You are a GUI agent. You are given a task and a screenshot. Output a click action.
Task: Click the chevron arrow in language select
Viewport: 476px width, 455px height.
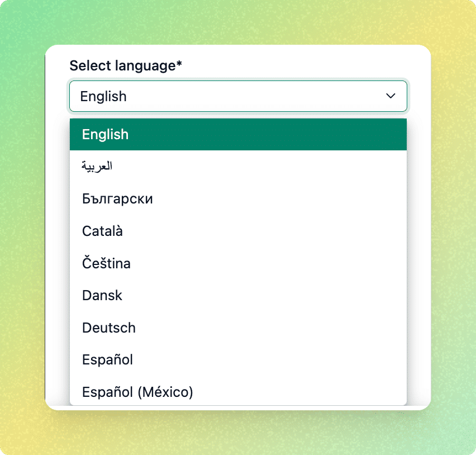(x=391, y=96)
